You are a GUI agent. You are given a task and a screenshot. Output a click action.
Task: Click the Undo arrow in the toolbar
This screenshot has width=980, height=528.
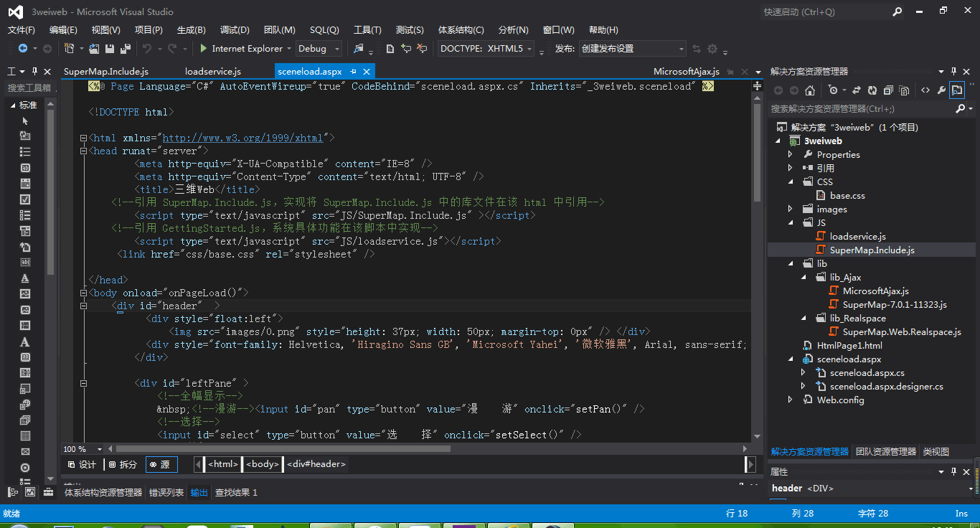click(x=146, y=49)
